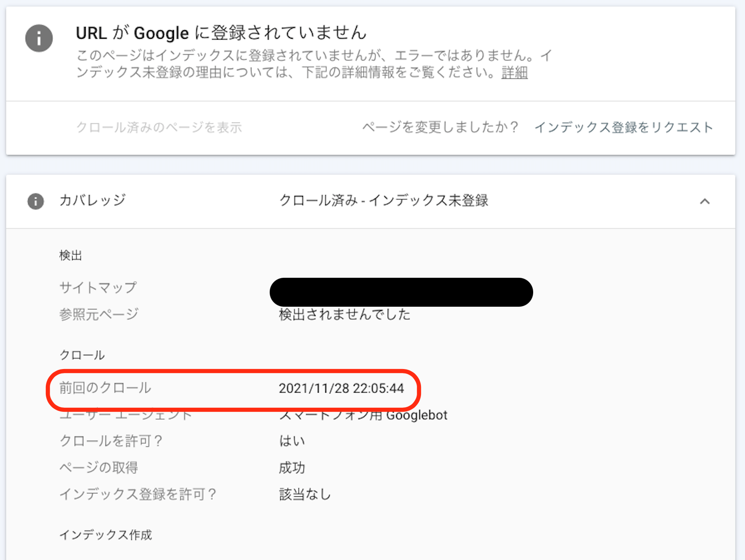Click the 前回のクロール label
The image size is (745, 560).
coord(105,388)
